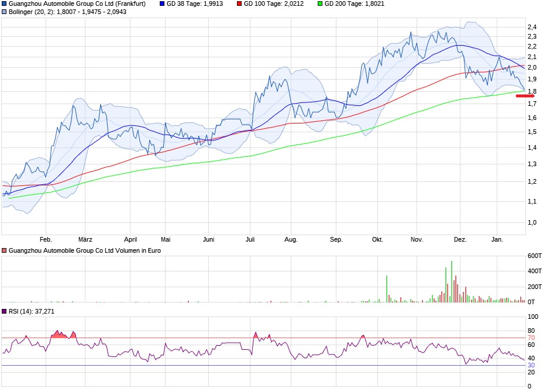The height and width of the screenshot is (392, 550).
Task: Click the tallest green volume bar
Action: (x=451, y=281)
